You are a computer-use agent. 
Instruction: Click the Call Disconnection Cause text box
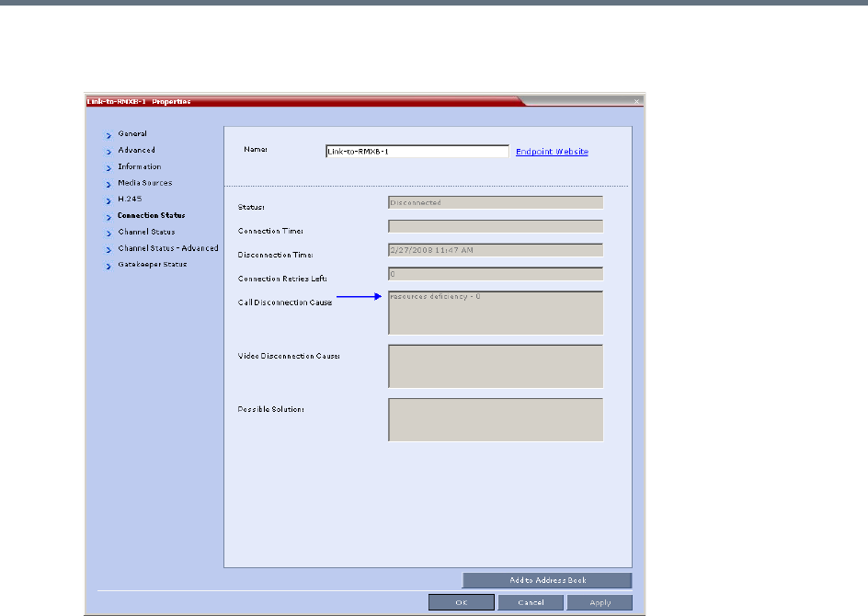tap(496, 313)
